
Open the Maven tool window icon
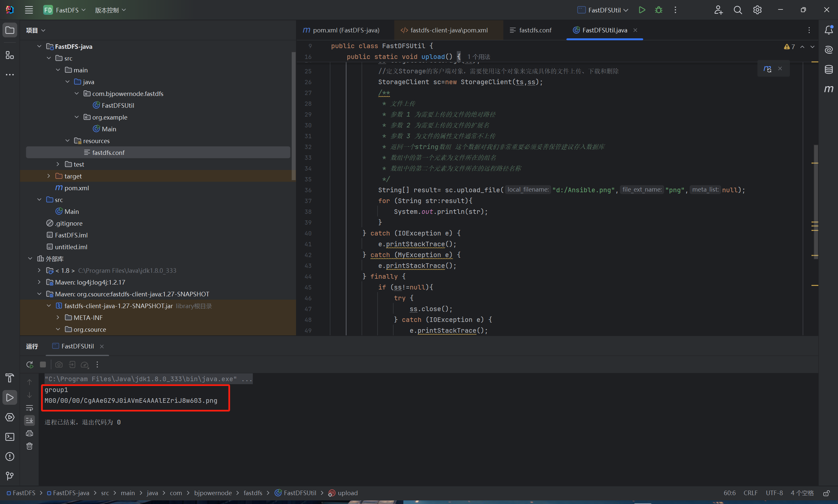(x=829, y=89)
